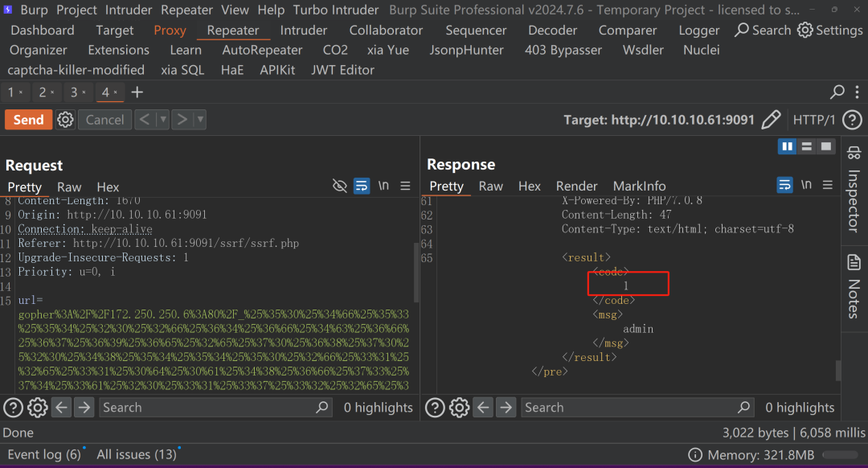Open Response MarkInfo tab

click(640, 186)
